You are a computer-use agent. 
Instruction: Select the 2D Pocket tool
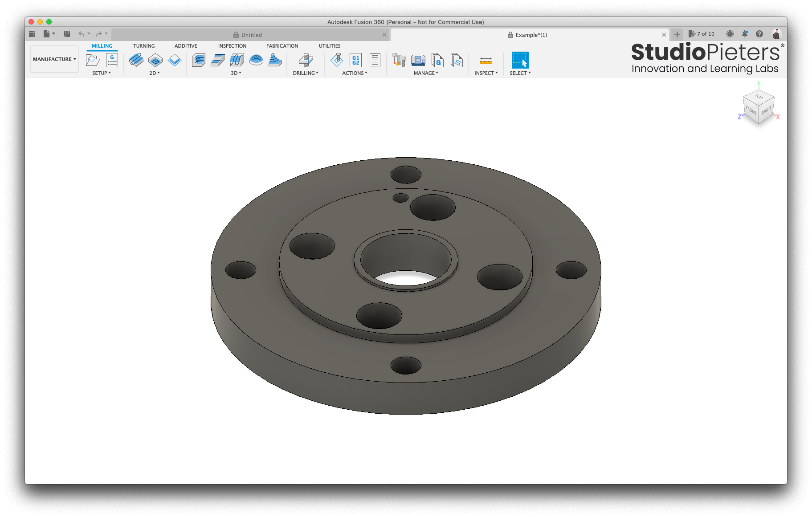pos(155,60)
